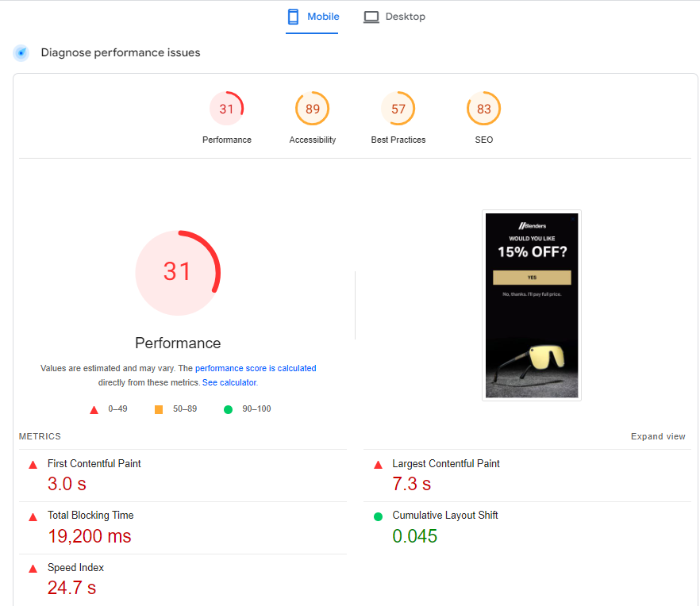Image resolution: width=700 pixels, height=606 pixels.
Task: Click the red triangle 0–49 legend icon
Action: click(x=94, y=409)
